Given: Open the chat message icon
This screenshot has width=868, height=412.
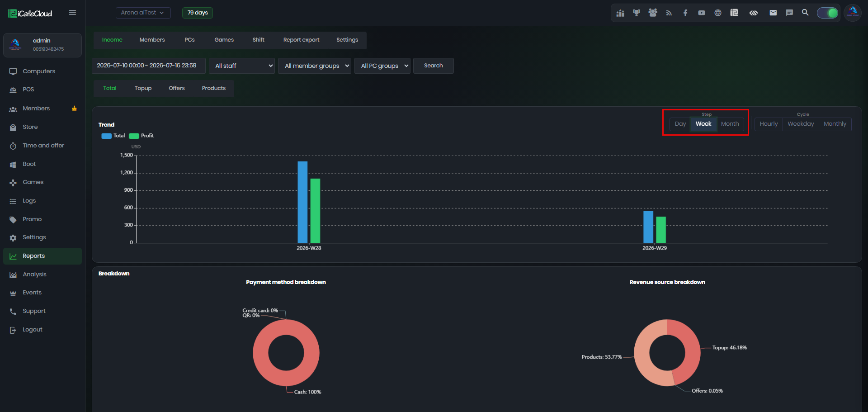Looking at the screenshot, I should pos(789,13).
